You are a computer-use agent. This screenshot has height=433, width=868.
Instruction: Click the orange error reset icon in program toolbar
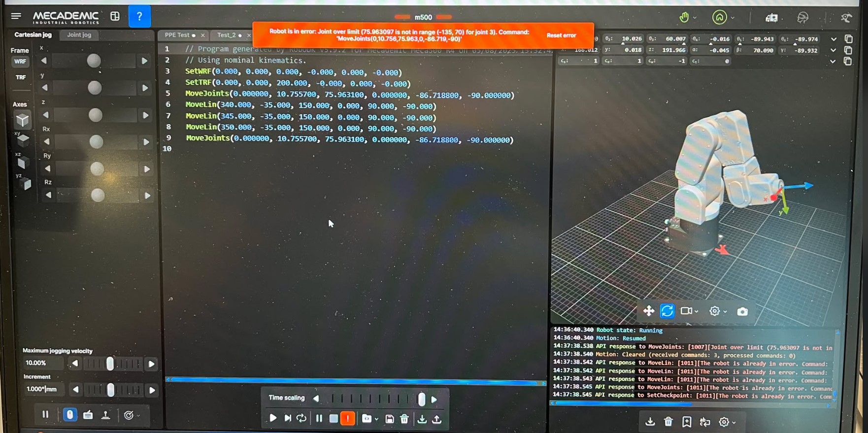[x=348, y=419]
